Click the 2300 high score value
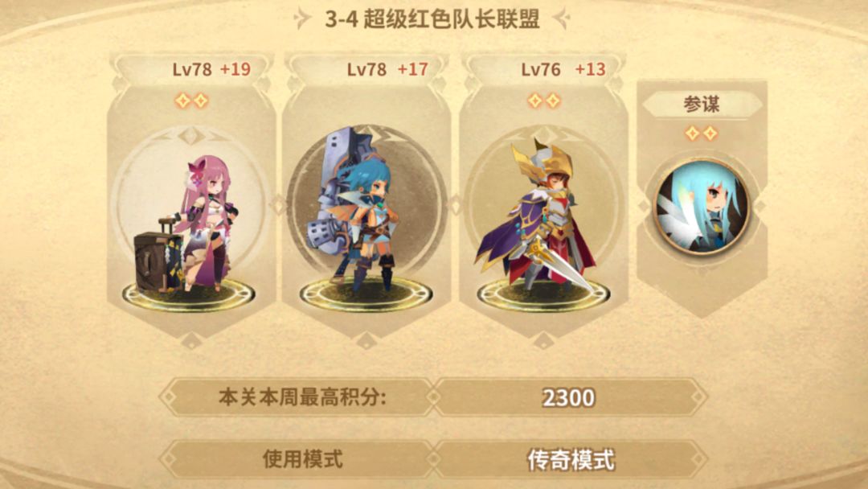Image resolution: width=868 pixels, height=489 pixels. (568, 397)
